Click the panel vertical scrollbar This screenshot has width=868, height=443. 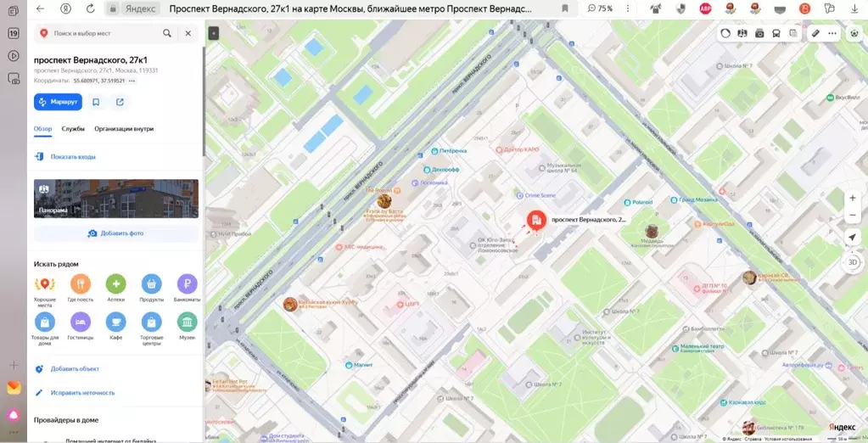203,103
